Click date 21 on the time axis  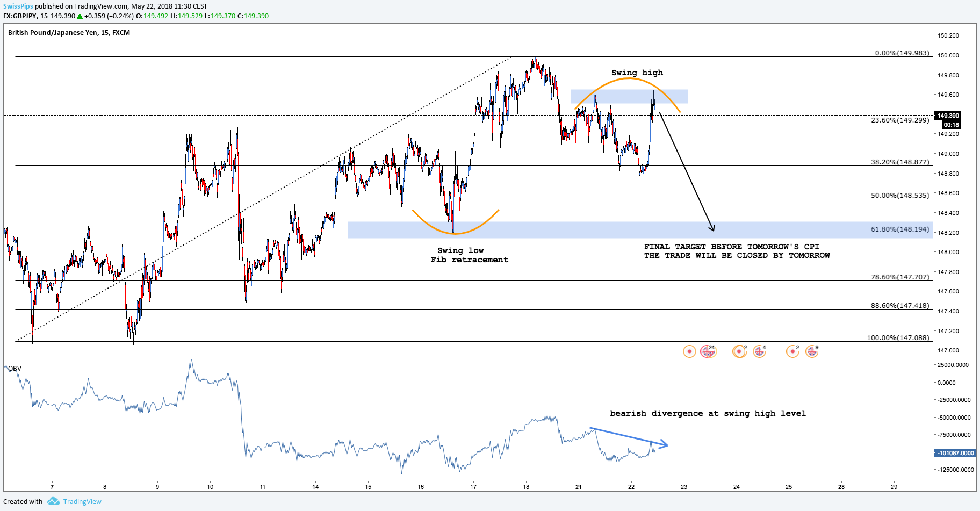578,487
